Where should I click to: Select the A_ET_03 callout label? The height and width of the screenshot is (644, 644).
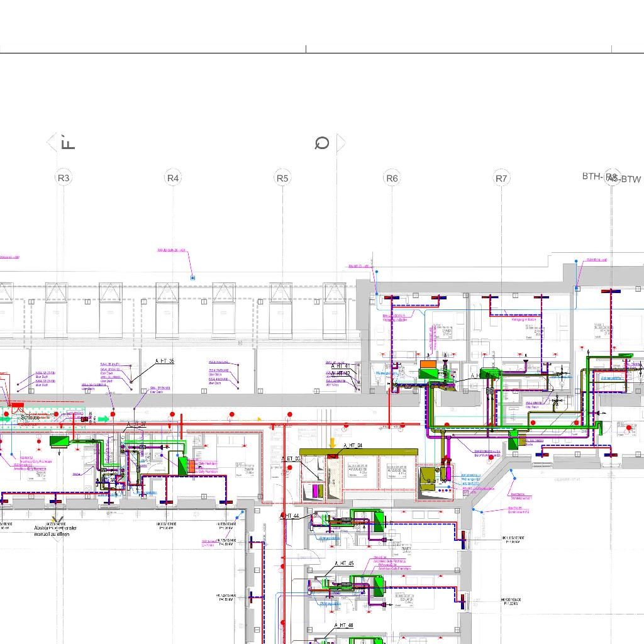[291, 459]
